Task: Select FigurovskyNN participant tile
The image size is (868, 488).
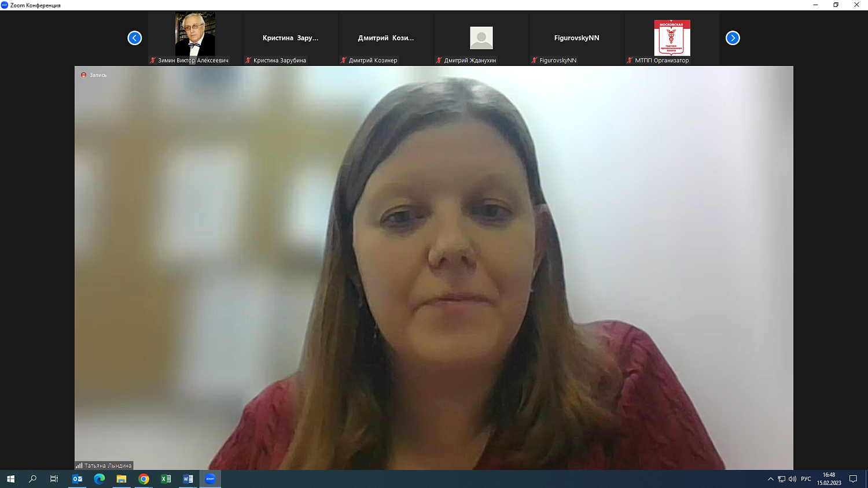Action: [576, 38]
